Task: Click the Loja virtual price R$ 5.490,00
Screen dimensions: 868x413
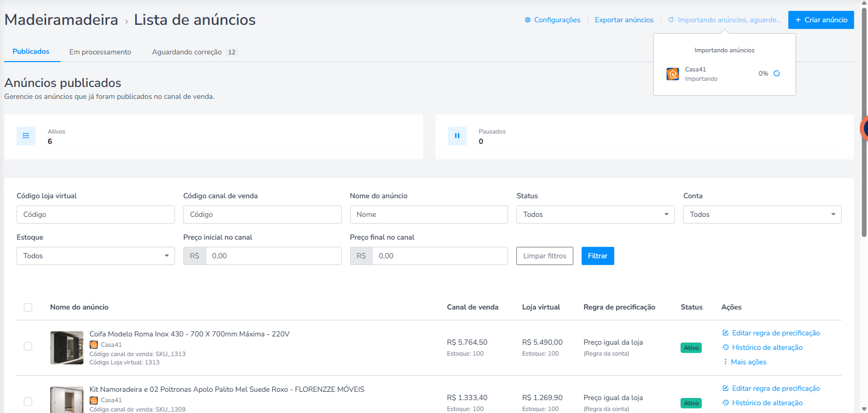Action: point(542,342)
